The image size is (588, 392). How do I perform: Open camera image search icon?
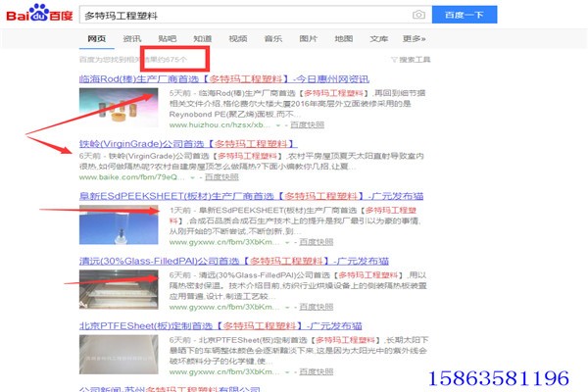(418, 15)
